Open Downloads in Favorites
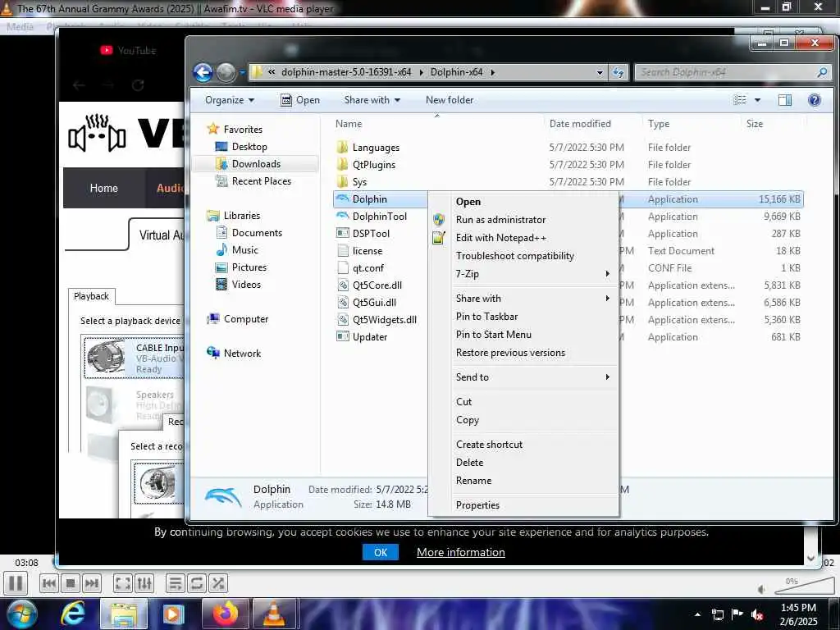This screenshot has width=840, height=630. pos(256,164)
